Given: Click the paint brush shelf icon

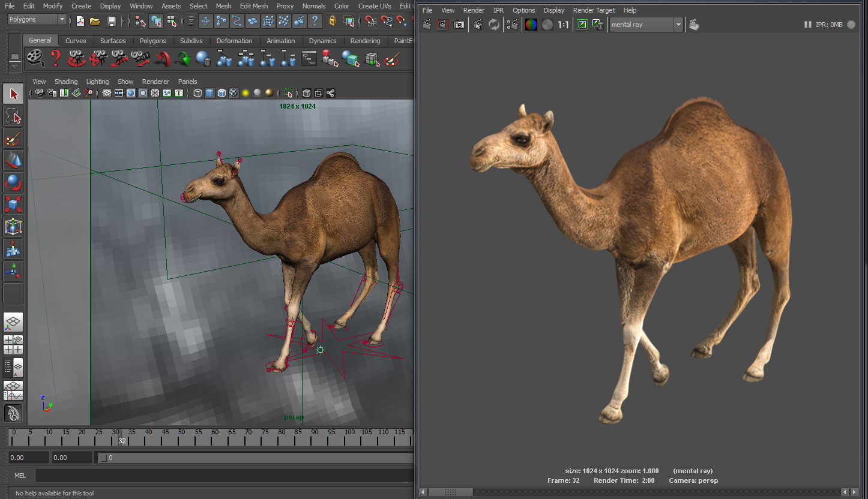Looking at the screenshot, I should (x=392, y=58).
